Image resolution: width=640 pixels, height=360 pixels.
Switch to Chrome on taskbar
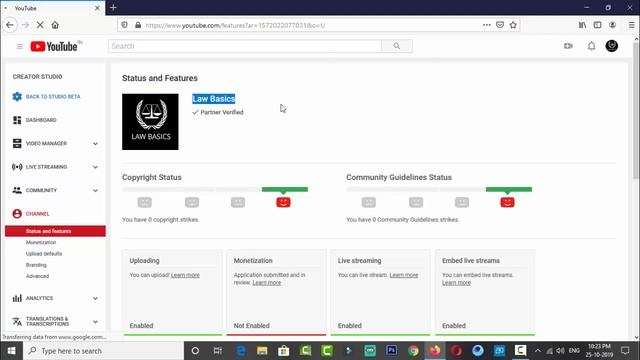click(413, 351)
